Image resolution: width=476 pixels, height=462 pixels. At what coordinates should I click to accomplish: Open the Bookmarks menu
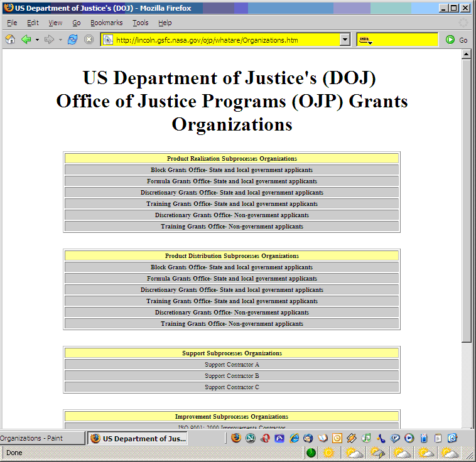point(107,23)
